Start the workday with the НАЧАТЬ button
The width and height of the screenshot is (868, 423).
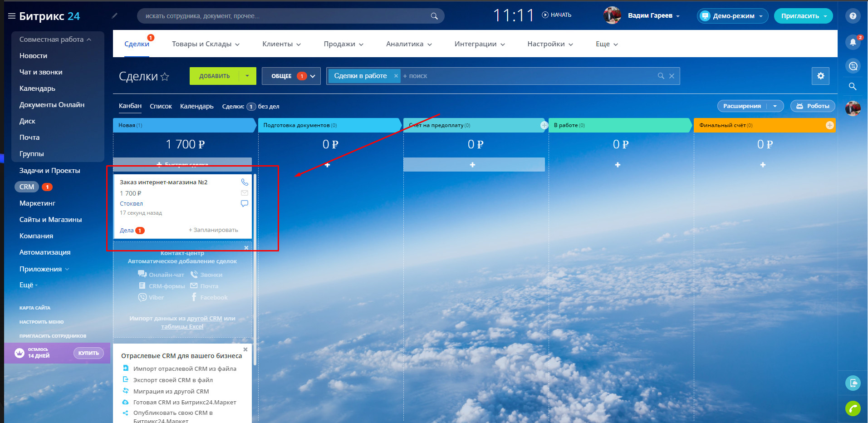[x=557, y=15]
